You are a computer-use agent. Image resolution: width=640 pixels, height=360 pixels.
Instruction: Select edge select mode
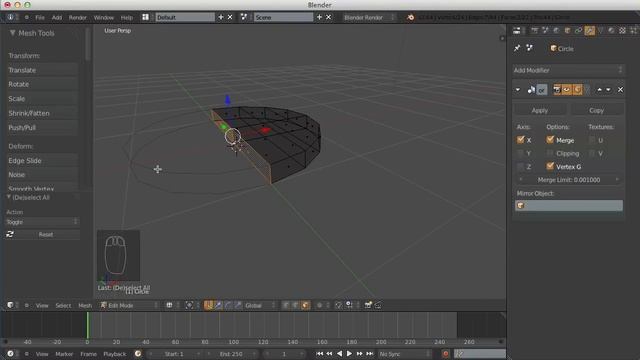tap(296, 305)
